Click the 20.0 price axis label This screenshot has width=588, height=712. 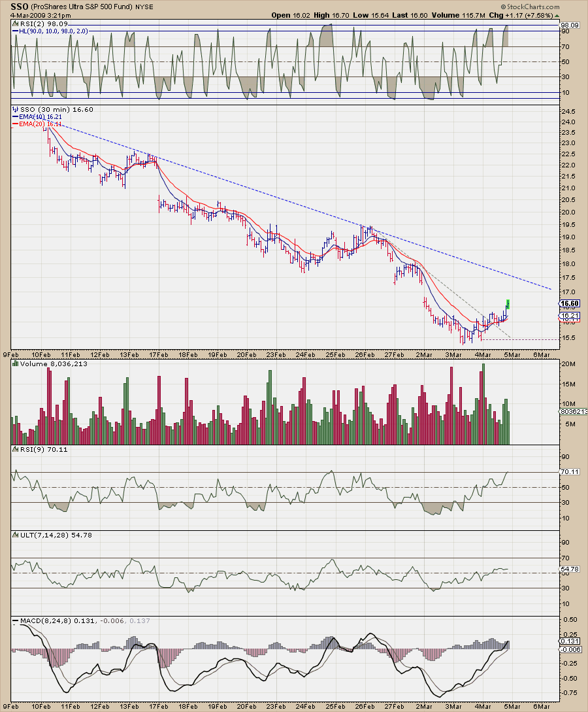pos(568,212)
